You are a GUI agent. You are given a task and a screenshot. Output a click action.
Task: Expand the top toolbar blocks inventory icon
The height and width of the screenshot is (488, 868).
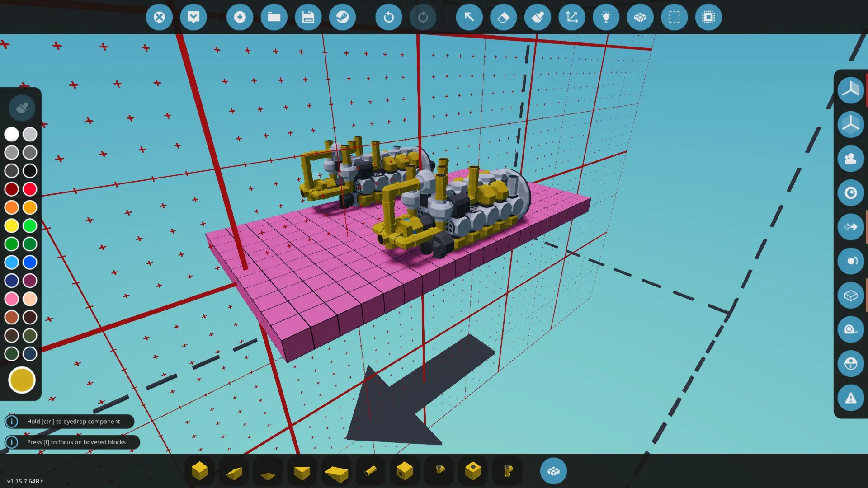640,17
